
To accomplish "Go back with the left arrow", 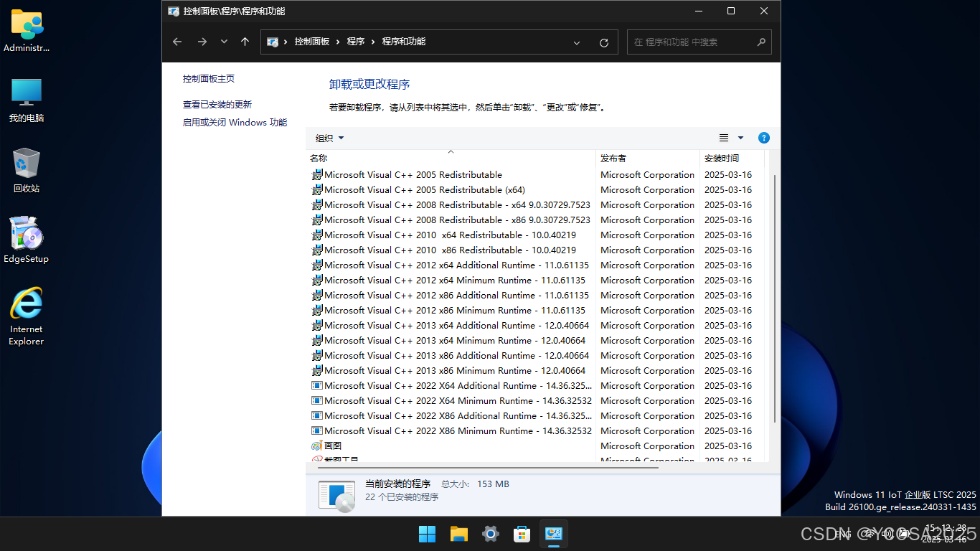I will 177,42.
